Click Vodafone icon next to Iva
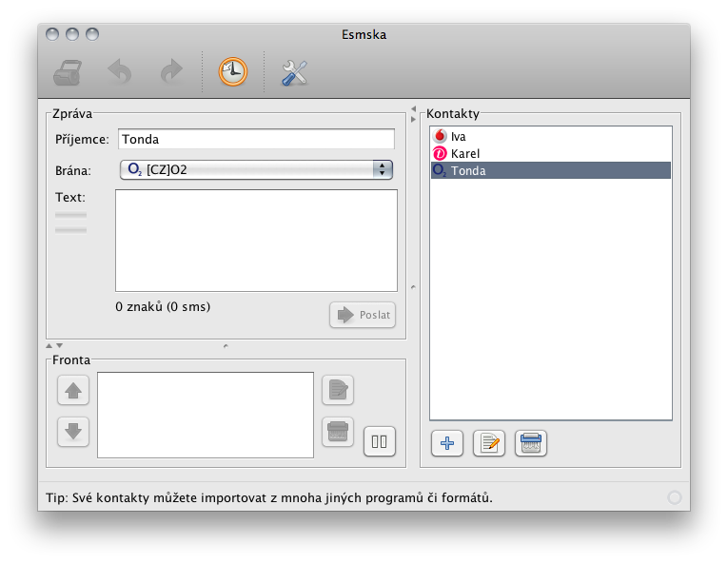 (440, 136)
